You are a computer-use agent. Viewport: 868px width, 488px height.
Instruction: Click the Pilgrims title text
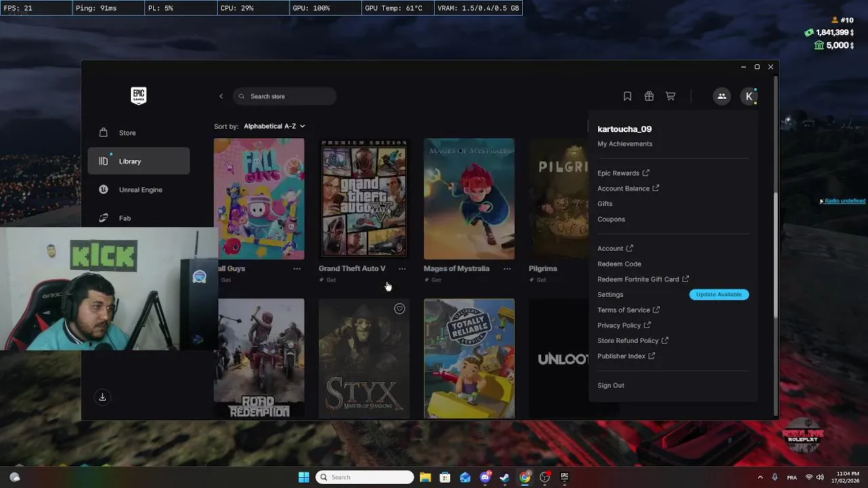coord(542,268)
